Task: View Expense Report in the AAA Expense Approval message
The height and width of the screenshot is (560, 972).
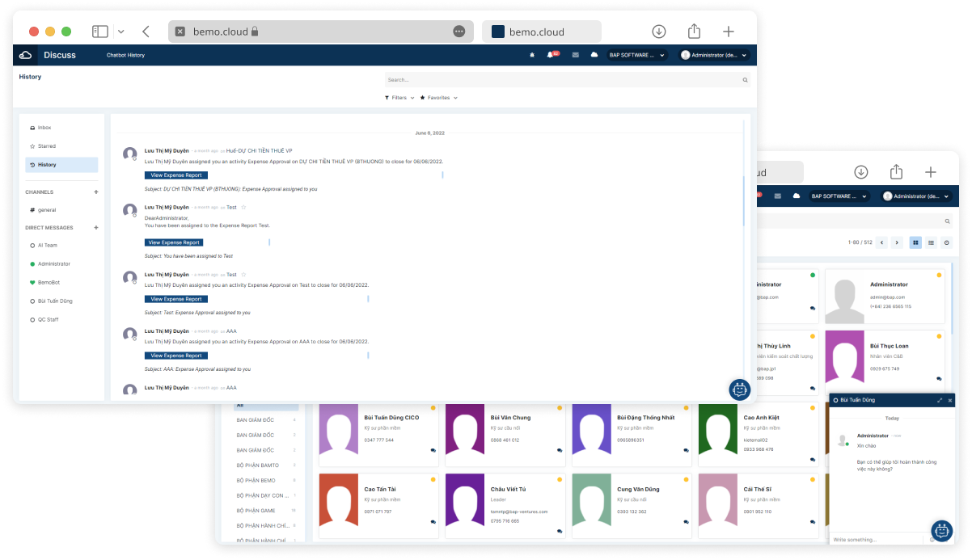Action: pos(176,356)
